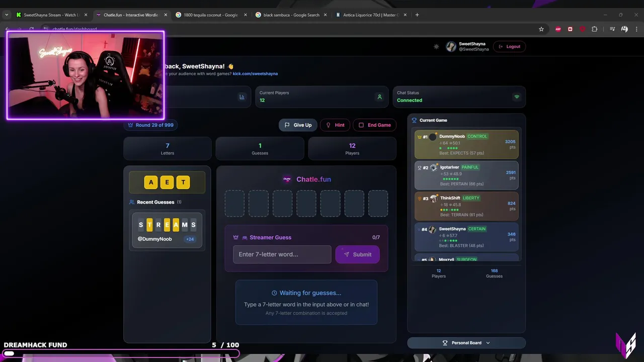Screen dimensions: 644x362
Task: Select Igotariver leaderboard card
Action: pos(466,175)
